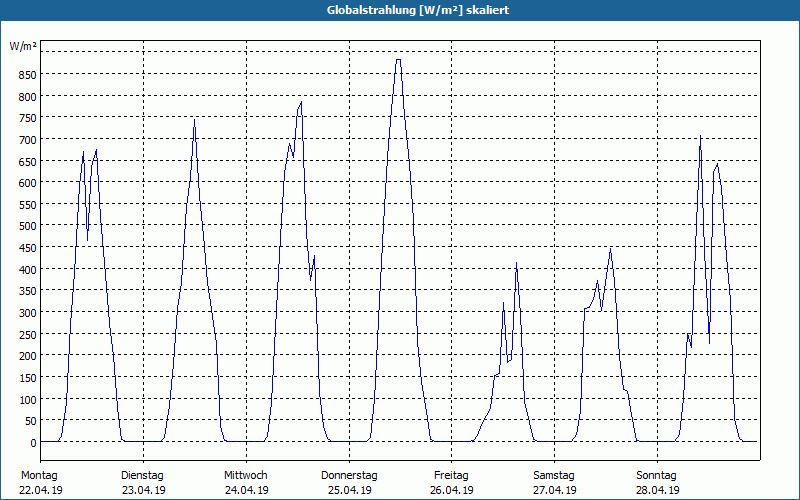Select the 350 y-axis value
Screen dimensions: 800x500
tap(28, 291)
